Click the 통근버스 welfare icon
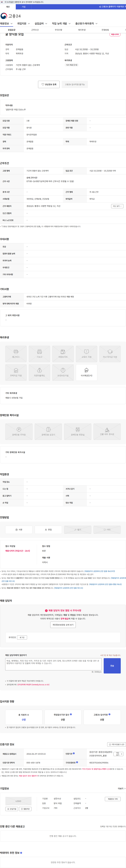 pyautogui.click(x=16, y=354)
